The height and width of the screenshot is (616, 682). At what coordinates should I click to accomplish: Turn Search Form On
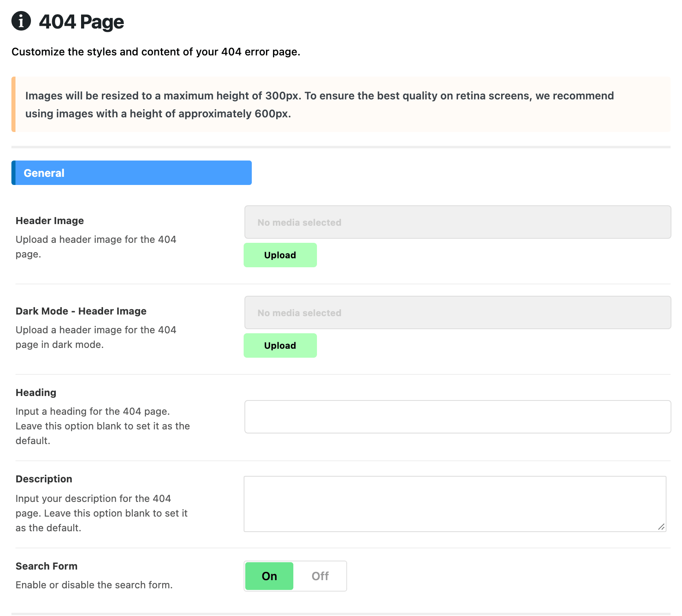point(269,576)
